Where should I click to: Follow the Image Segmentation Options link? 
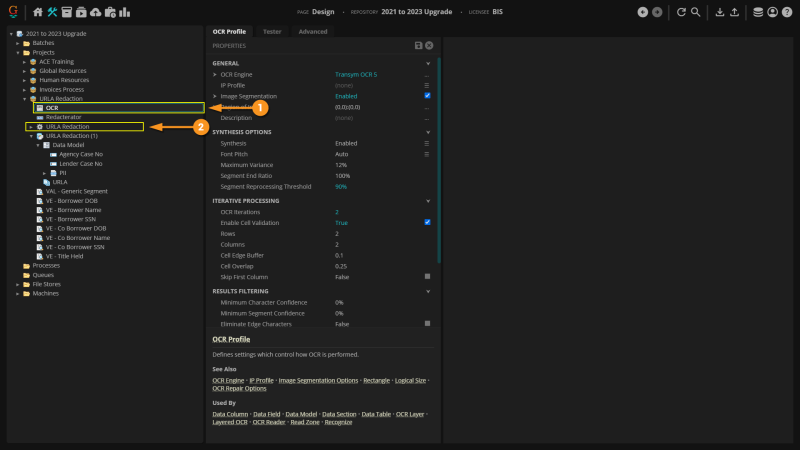[318, 380]
